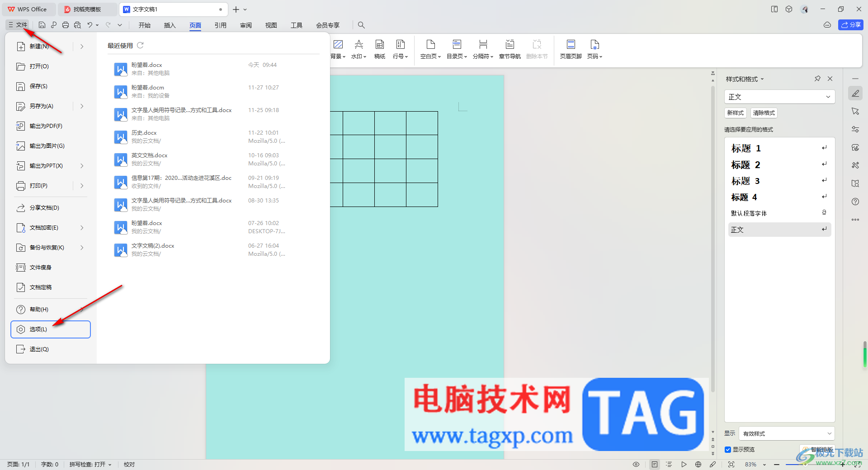The image size is (868, 470).
Task: Close the 样式和格式 panel
Action: [830, 79]
